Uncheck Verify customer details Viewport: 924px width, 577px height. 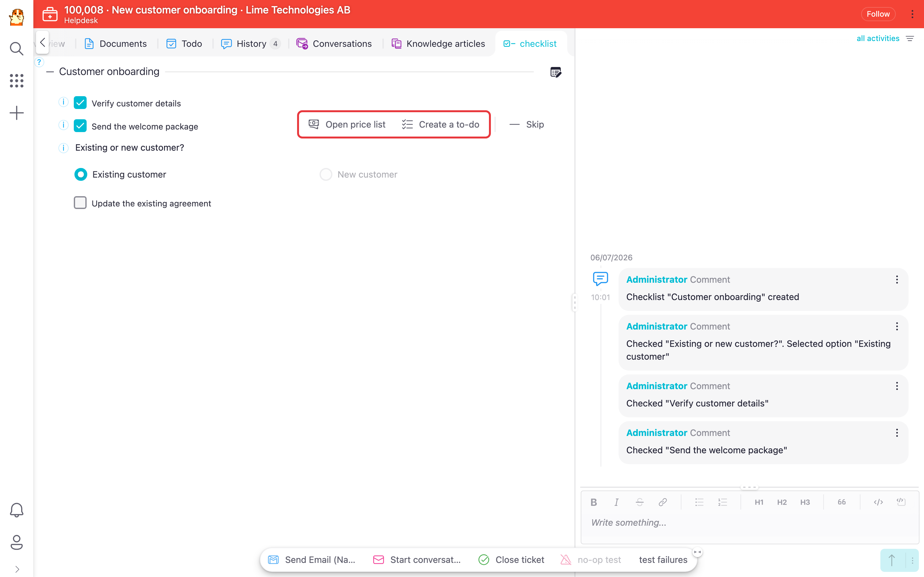pyautogui.click(x=80, y=103)
